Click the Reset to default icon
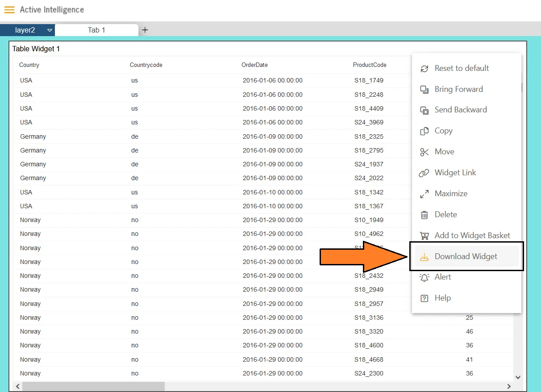Screen dimensions: 541x392 click(x=424, y=69)
